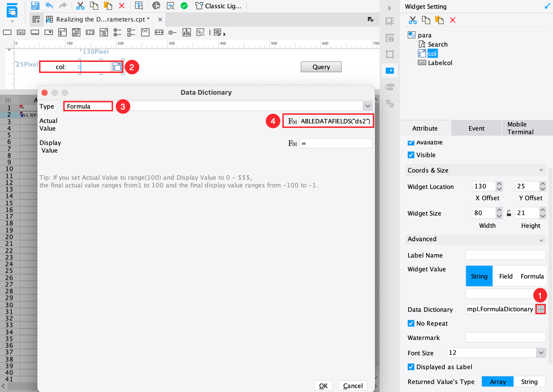The width and height of the screenshot is (553, 392).
Task: Insert a password widget from widget toolbar
Action: point(159,32)
